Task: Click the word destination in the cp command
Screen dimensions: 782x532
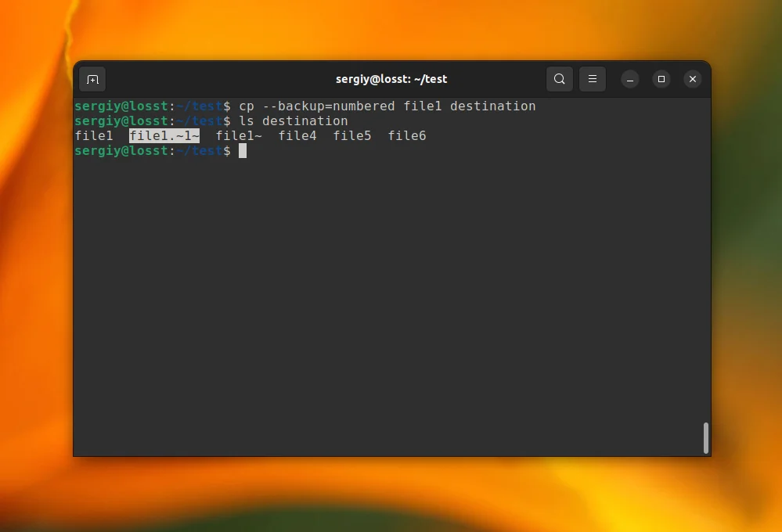Action: (492, 106)
